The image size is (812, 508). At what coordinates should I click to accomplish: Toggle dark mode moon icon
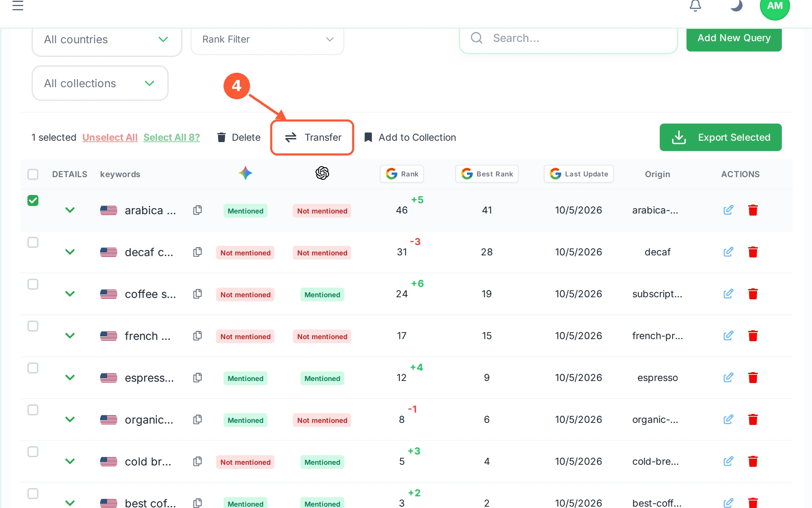tap(736, 5)
